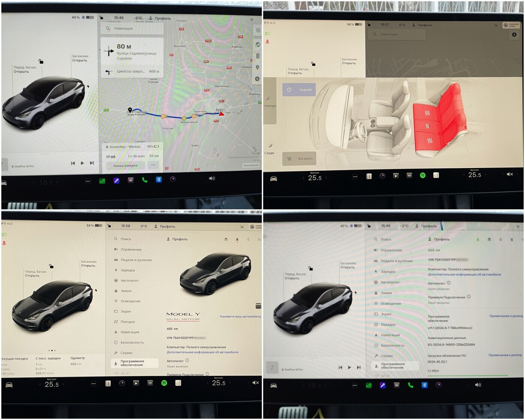Tap trip options three-dot button beside 'Конец поездки'

click(x=153, y=165)
